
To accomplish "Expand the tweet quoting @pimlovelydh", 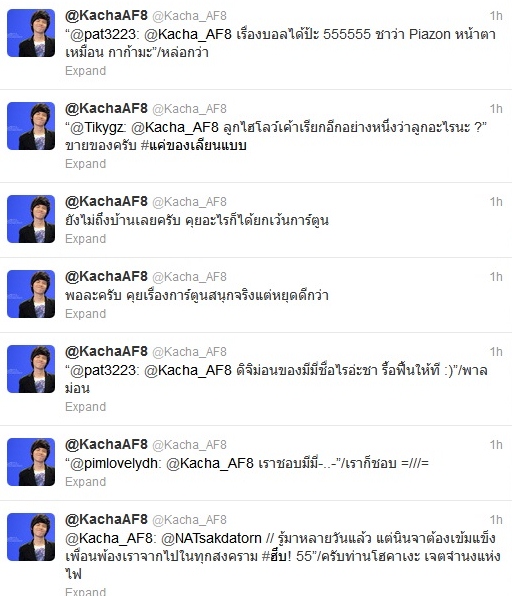I will [x=86, y=482].
